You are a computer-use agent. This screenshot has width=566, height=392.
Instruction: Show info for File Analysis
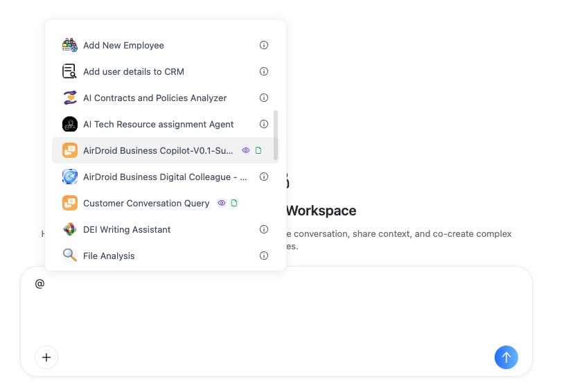point(264,256)
